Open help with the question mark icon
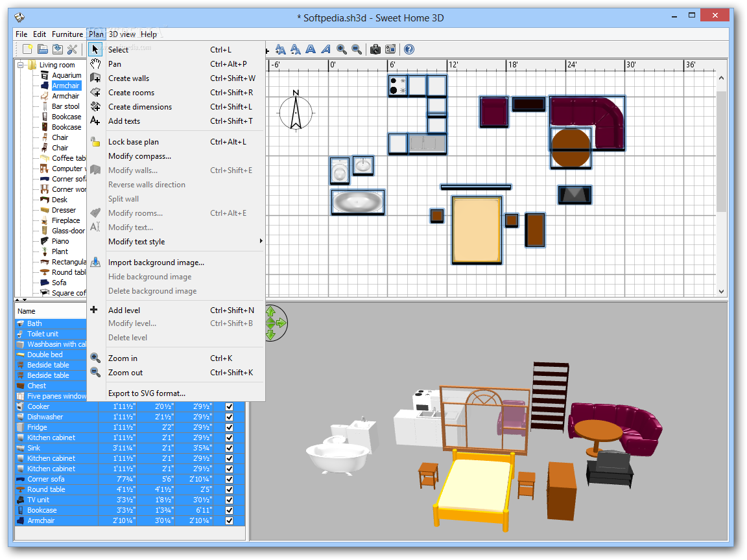Screen dimensions: 747x560 pyautogui.click(x=409, y=49)
